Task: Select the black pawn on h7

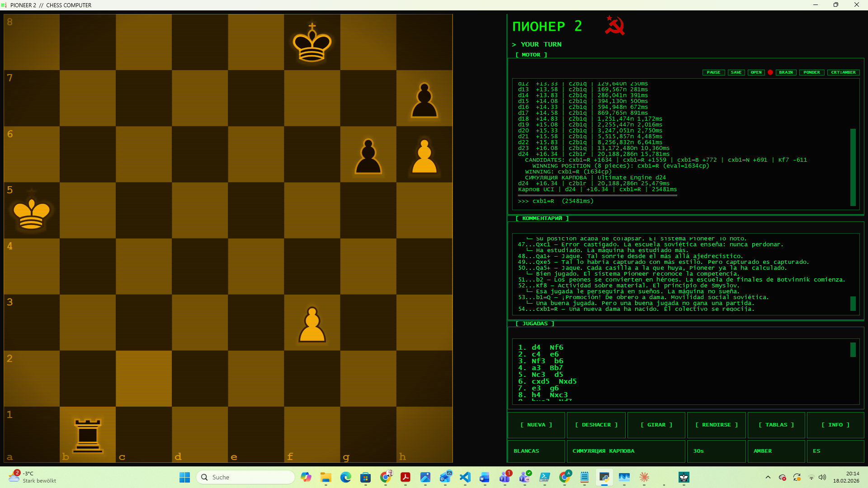Action: (x=424, y=100)
